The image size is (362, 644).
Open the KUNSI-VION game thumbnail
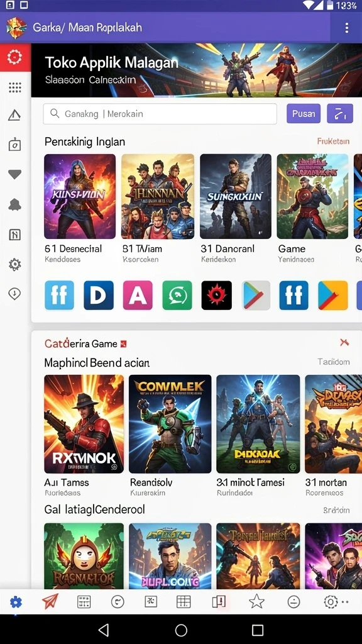coord(80,196)
